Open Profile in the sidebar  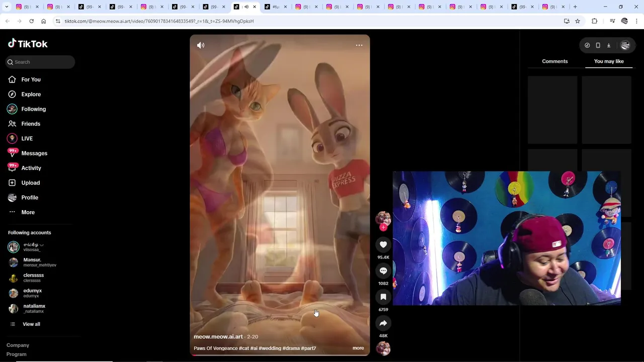point(30,198)
